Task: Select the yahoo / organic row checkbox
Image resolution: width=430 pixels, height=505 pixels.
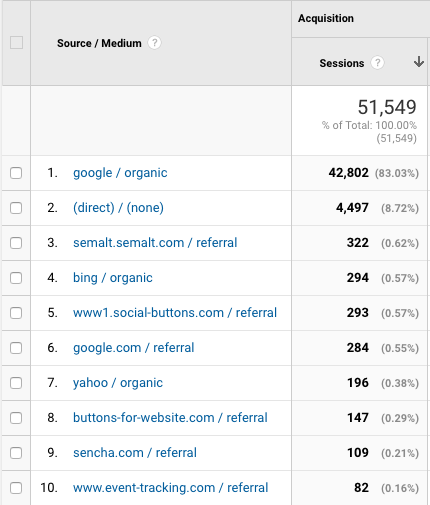Action: coord(16,383)
